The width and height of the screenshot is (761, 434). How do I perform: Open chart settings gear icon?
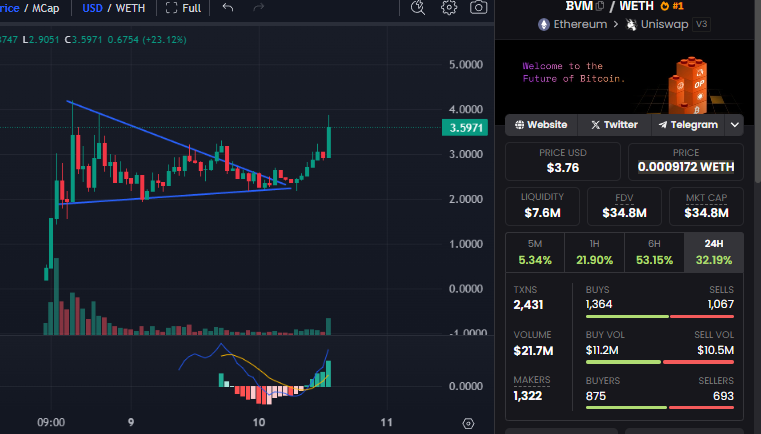pyautogui.click(x=449, y=7)
